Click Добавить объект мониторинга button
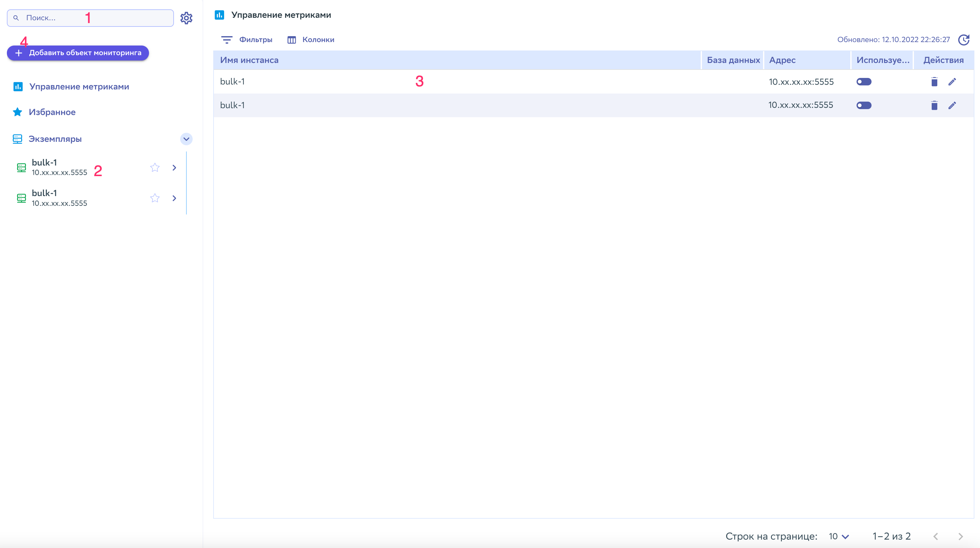Image resolution: width=980 pixels, height=548 pixels. (x=78, y=53)
